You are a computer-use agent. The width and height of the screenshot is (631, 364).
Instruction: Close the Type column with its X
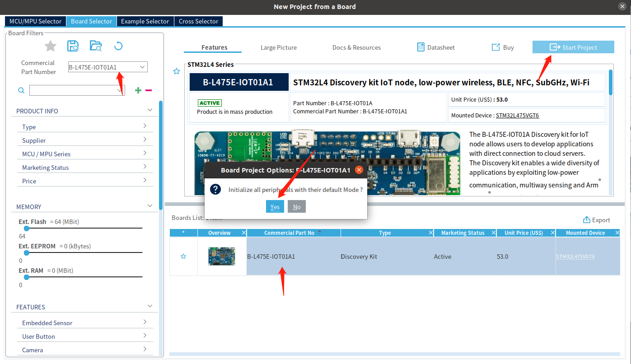coord(431,233)
